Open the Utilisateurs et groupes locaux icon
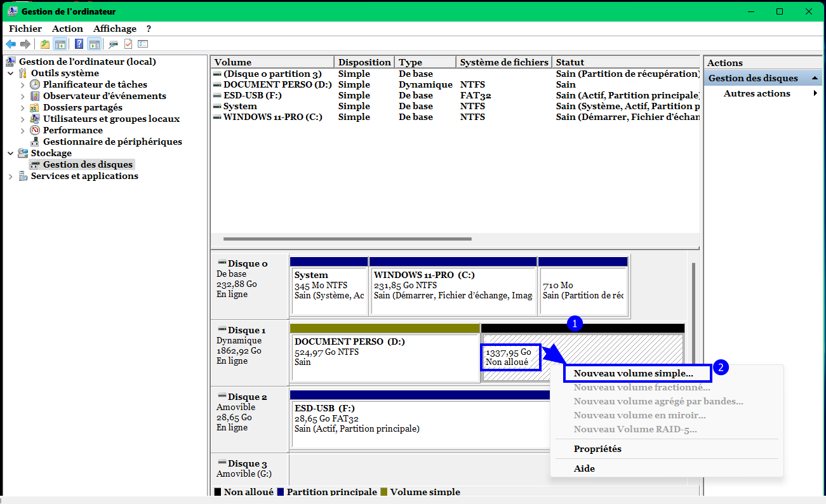This screenshot has width=826, height=504. click(x=35, y=119)
